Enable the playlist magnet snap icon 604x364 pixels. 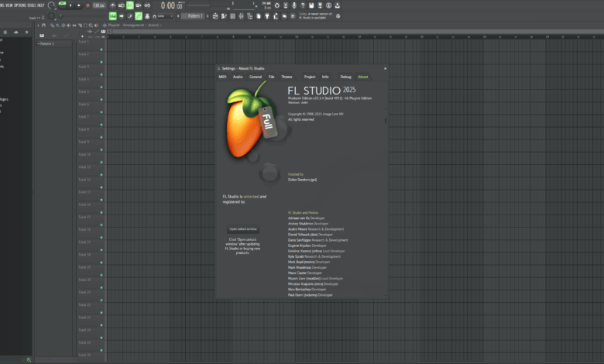[x=43, y=25]
